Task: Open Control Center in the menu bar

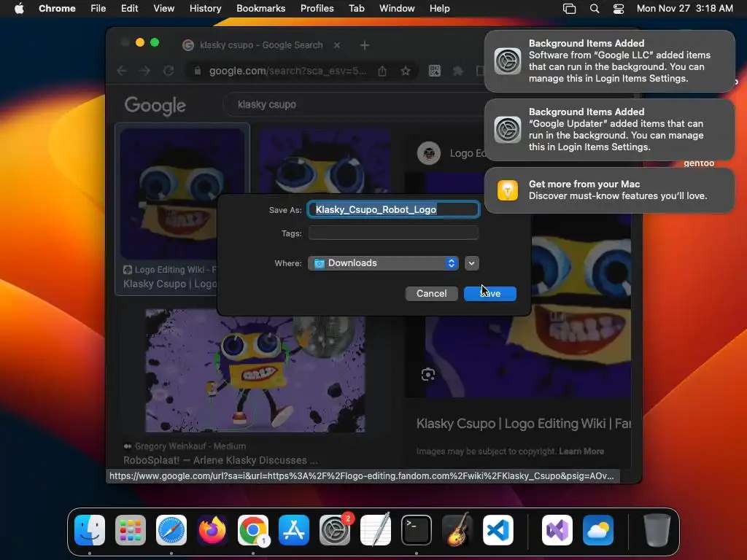Action: 619,9
